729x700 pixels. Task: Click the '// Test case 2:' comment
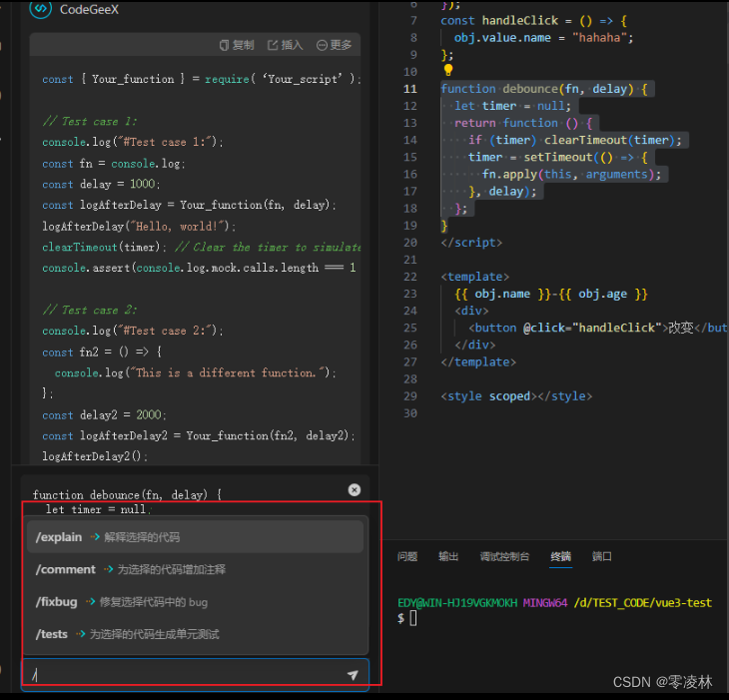(x=90, y=310)
